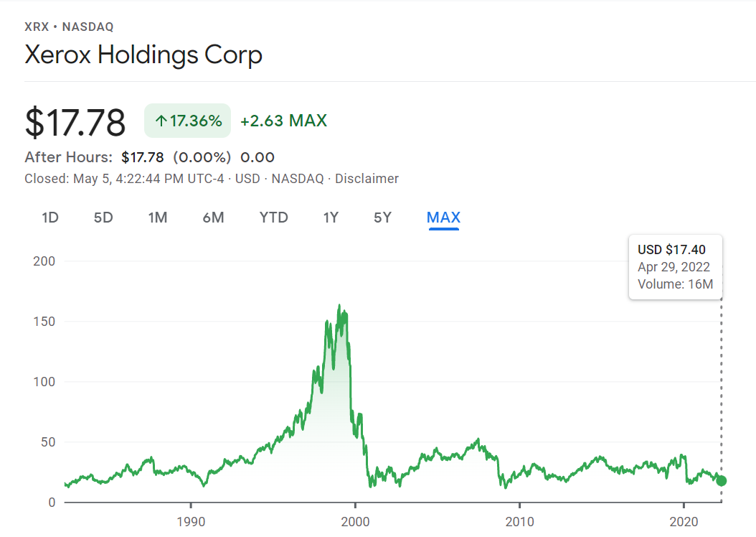Click the $17.78 current price
Screen dimensions: 756x537
point(75,122)
